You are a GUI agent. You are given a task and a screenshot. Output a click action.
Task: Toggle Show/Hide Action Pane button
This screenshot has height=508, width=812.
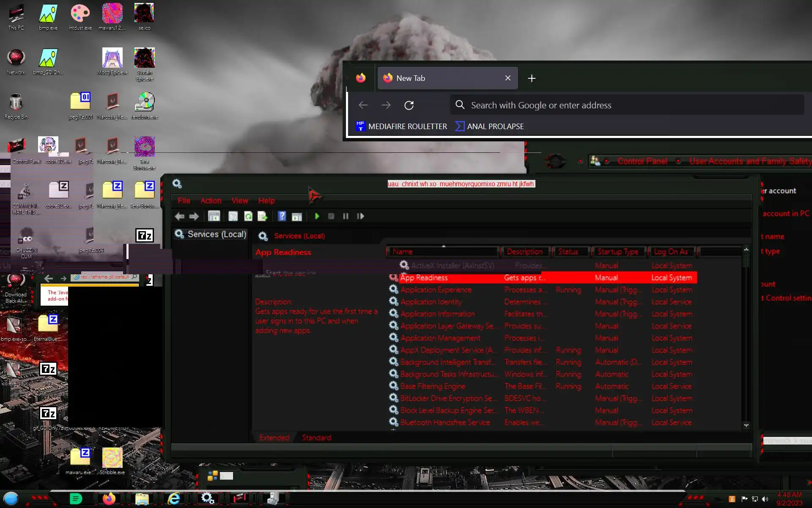[297, 216]
